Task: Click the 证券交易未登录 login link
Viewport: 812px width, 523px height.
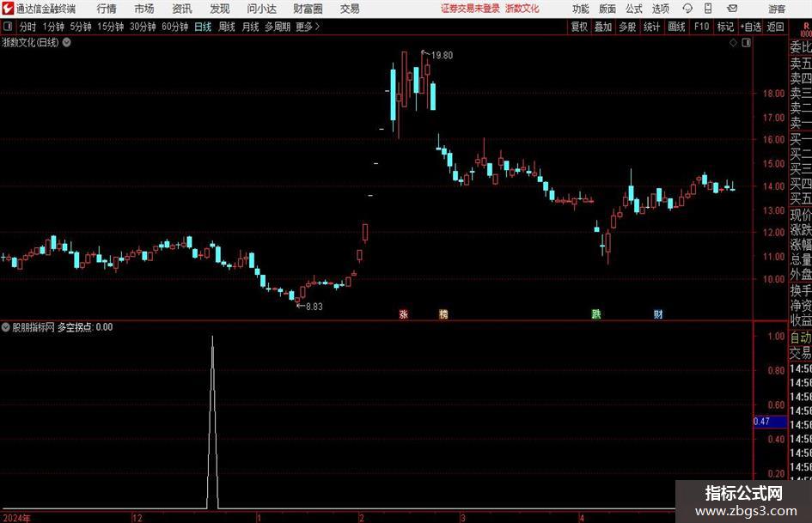Action: [x=470, y=9]
